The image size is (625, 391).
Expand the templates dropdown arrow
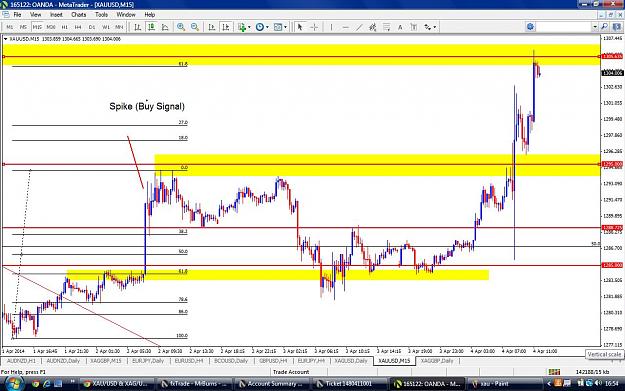click(285, 27)
